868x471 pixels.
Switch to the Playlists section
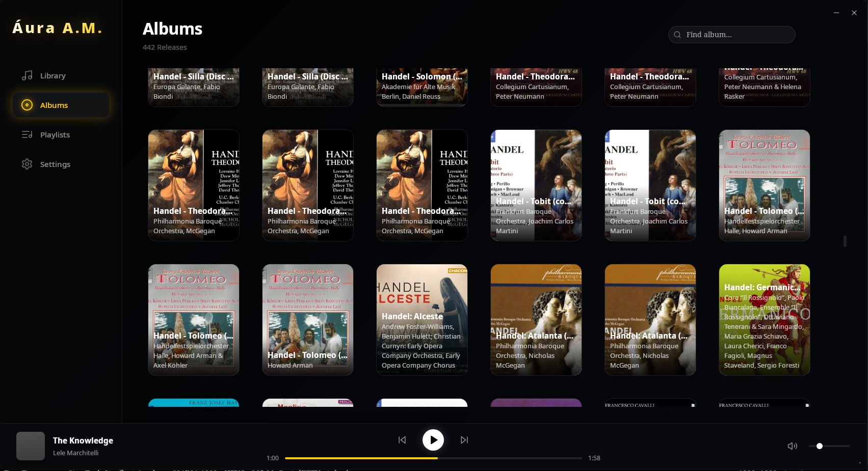coord(55,134)
